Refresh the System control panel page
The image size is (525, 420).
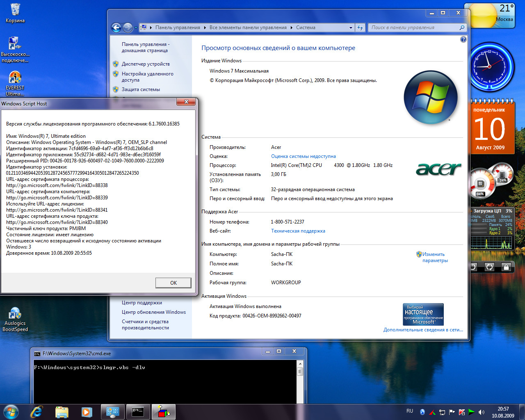coord(360,28)
